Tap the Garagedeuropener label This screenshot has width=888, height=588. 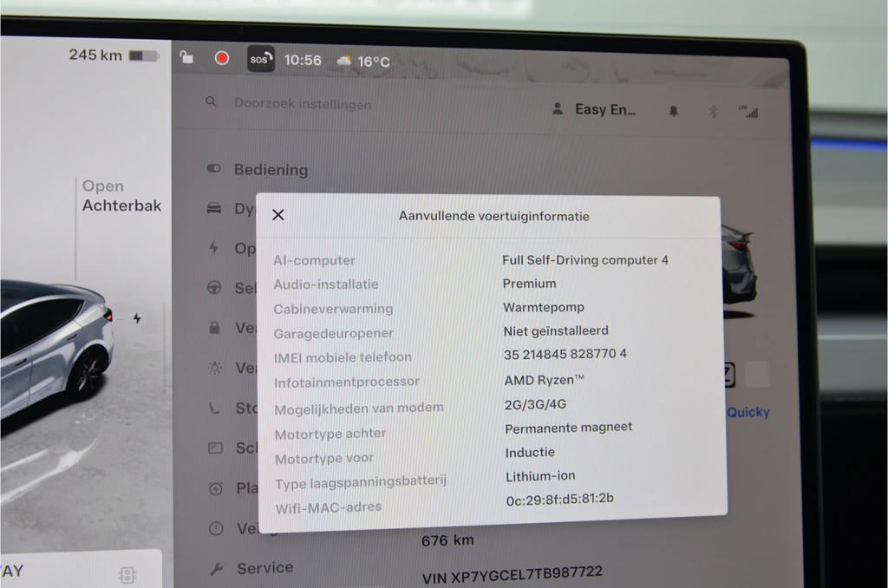click(x=334, y=333)
